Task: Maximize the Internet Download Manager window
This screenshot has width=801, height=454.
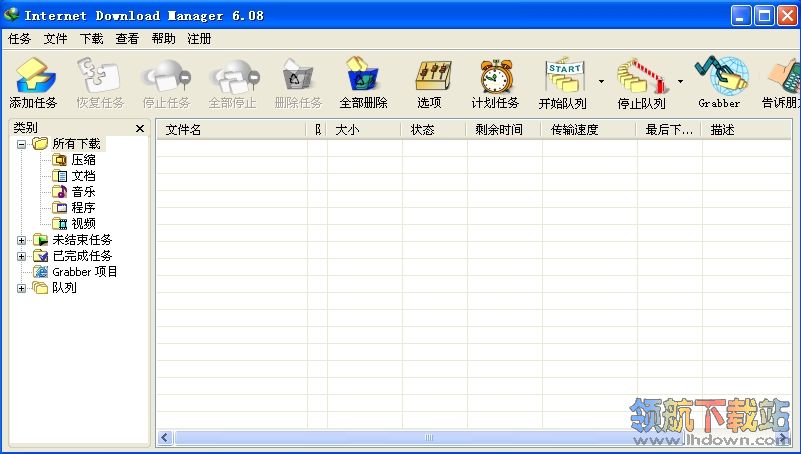Action: pos(764,16)
